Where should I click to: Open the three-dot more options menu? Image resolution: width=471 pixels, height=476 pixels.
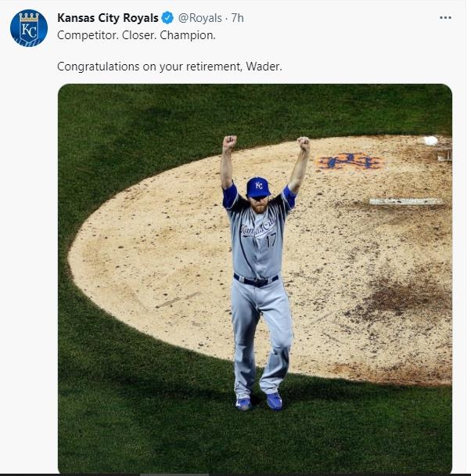445,18
